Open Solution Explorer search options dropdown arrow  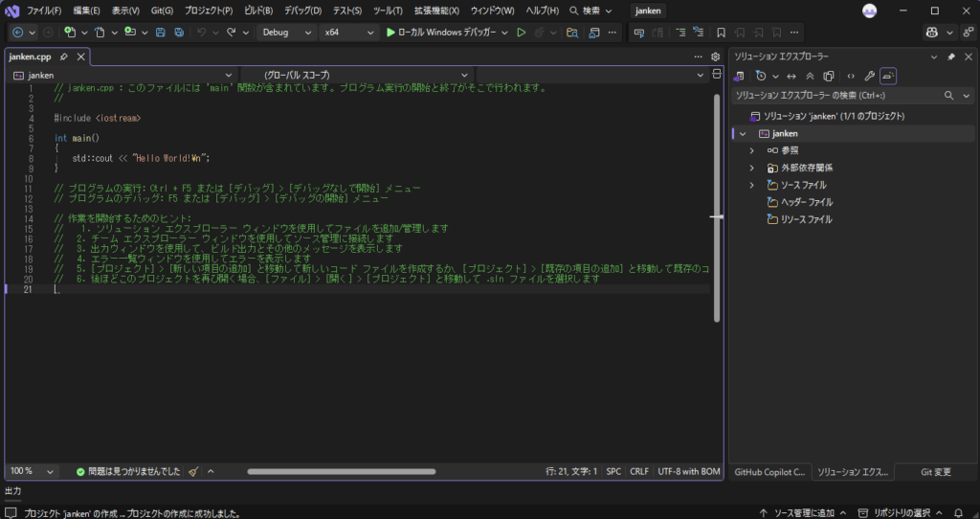pyautogui.click(x=967, y=96)
